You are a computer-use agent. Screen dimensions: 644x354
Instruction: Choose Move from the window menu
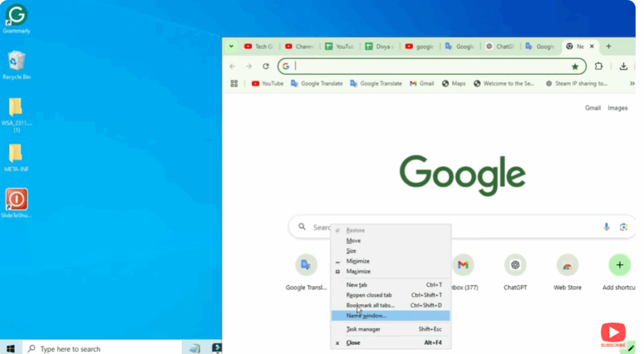tap(390, 241)
